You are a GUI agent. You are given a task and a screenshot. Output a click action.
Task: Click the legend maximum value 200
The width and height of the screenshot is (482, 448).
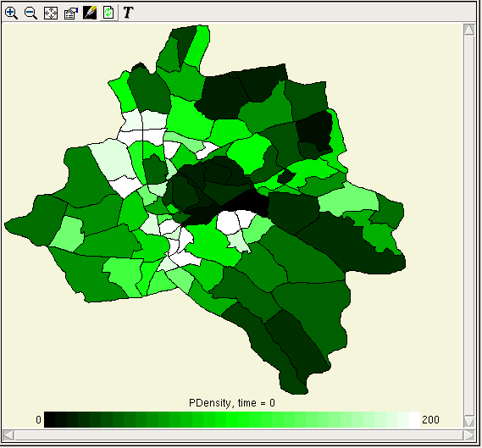(430, 420)
